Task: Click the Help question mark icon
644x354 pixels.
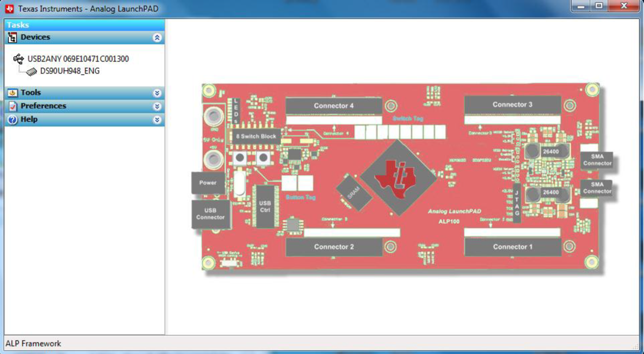Action: coord(12,119)
